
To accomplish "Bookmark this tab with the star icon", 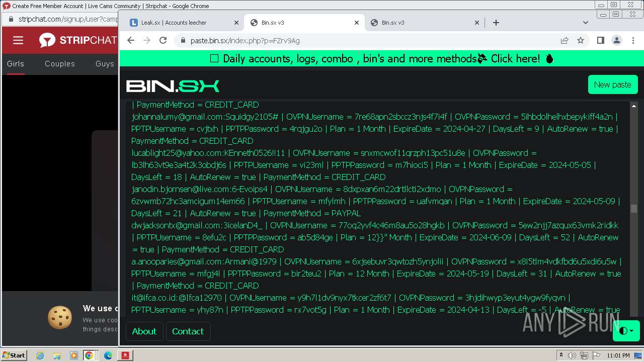I will click(581, 40).
